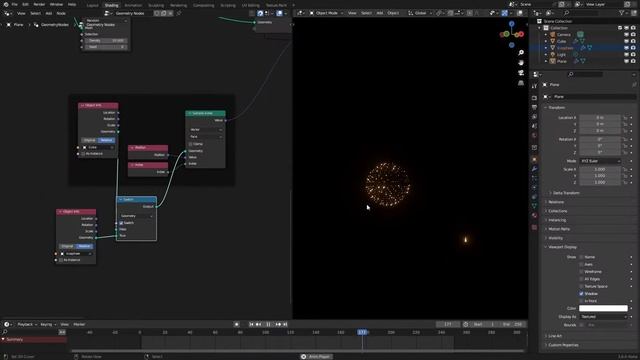Open the Object Data properties tab icon
Screen dimensions: 640x360
(534, 206)
